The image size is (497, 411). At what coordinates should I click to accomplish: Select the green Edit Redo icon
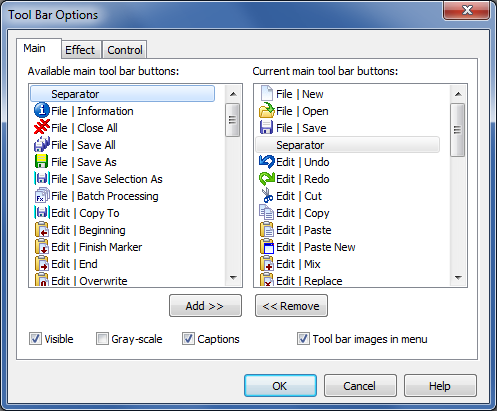pyautogui.click(x=267, y=179)
